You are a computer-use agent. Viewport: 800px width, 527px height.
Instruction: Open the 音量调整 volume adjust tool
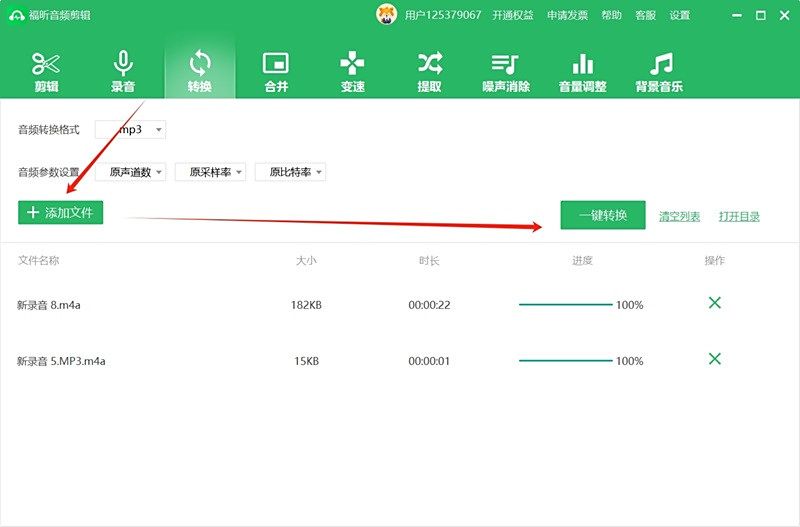583,71
